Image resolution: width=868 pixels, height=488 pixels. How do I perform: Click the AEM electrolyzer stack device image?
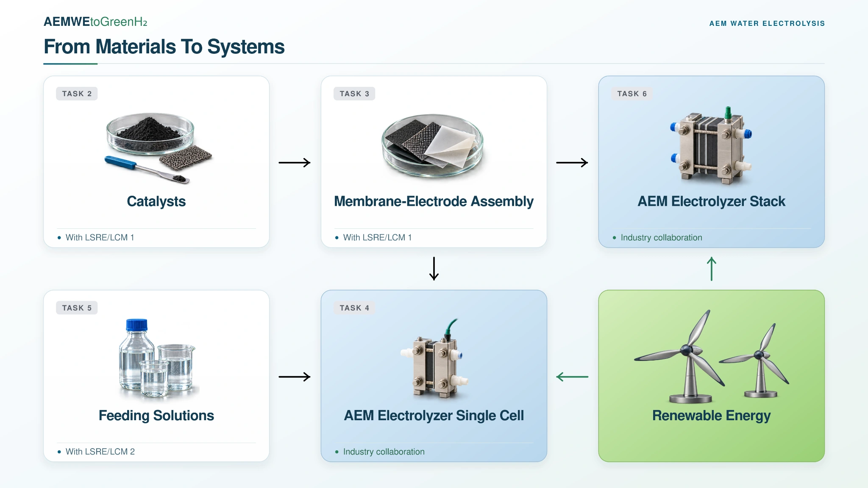(x=711, y=145)
